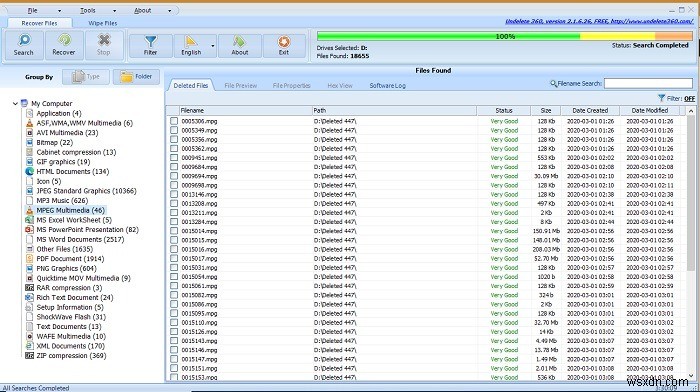This screenshot has width=700, height=392.
Task: Select MS PowerPoint Presentation (82) icon
Action: 29,229
